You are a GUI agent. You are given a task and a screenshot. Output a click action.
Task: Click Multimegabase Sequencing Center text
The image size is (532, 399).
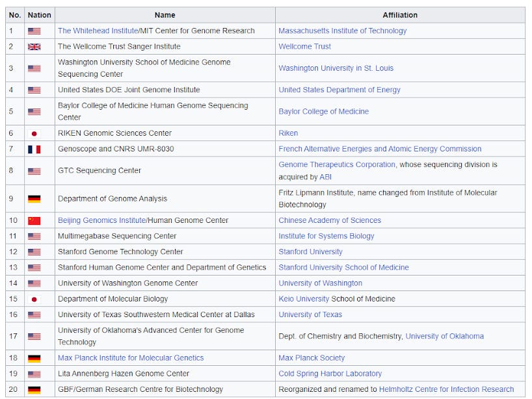(117, 236)
